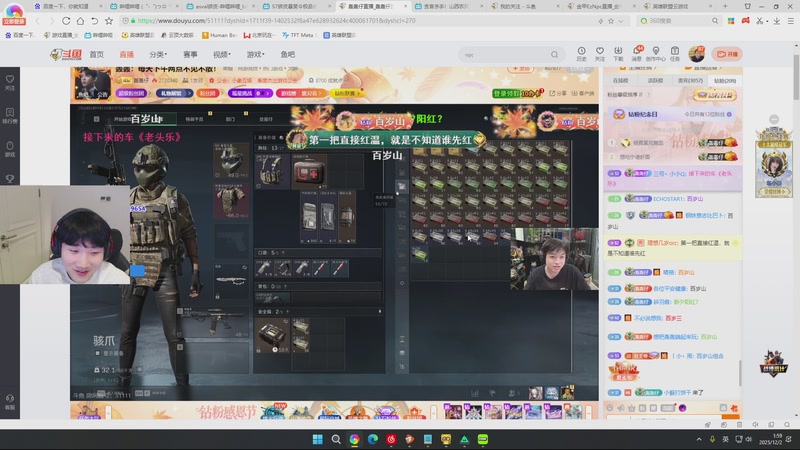Bookmark this page with star icon
This screenshot has width=800, height=450.
click(x=109, y=21)
